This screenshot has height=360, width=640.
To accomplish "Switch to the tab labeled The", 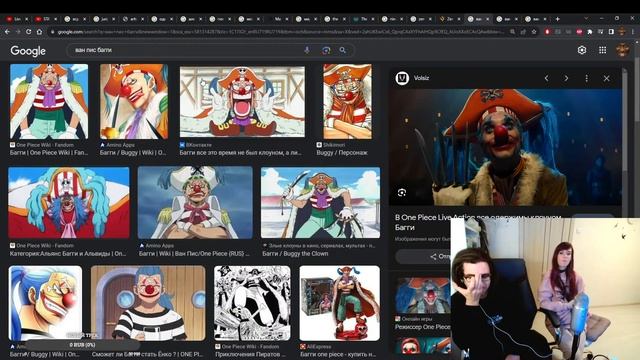I will pyautogui.click(x=363, y=19).
